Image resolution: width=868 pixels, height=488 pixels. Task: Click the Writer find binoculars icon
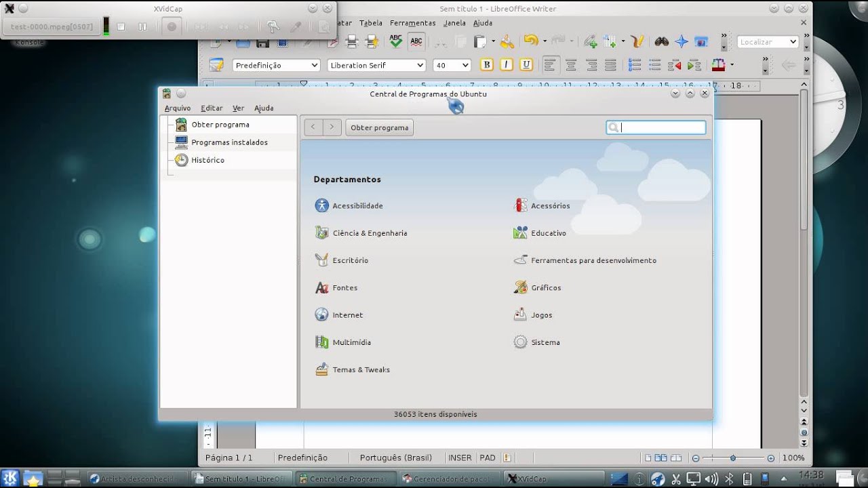662,41
